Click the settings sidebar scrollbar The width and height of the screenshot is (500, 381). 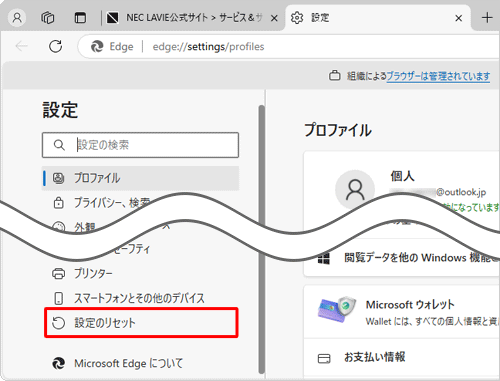click(262, 239)
